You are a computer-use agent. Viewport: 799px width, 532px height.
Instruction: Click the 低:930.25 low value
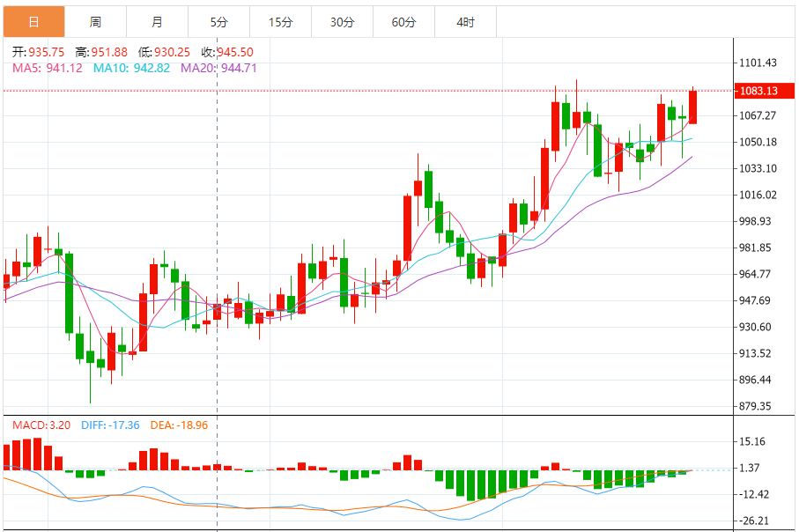click(x=164, y=52)
